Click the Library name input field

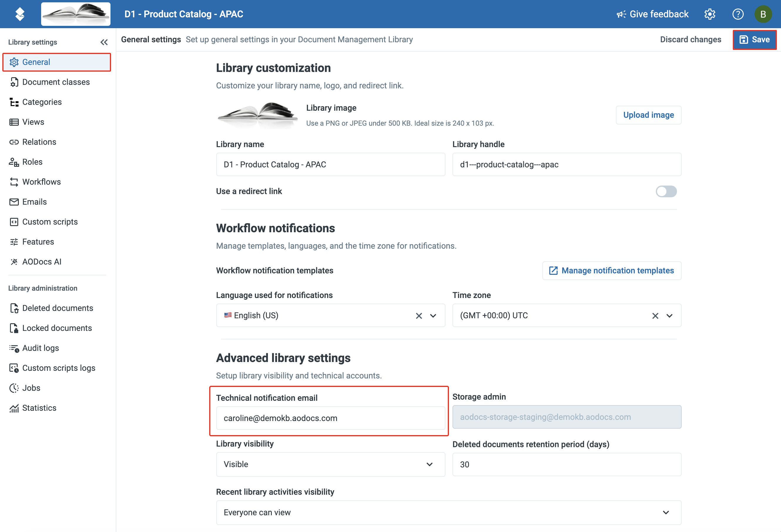pyautogui.click(x=331, y=165)
